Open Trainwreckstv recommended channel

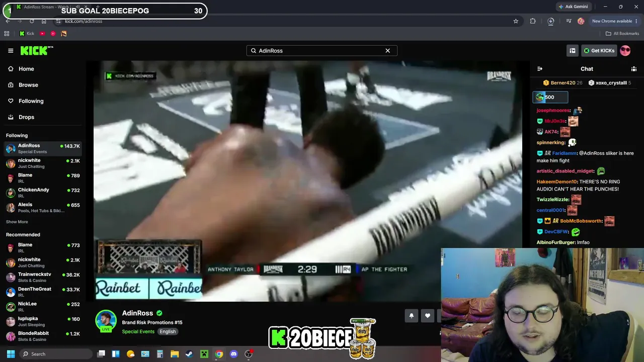[x=43, y=277]
